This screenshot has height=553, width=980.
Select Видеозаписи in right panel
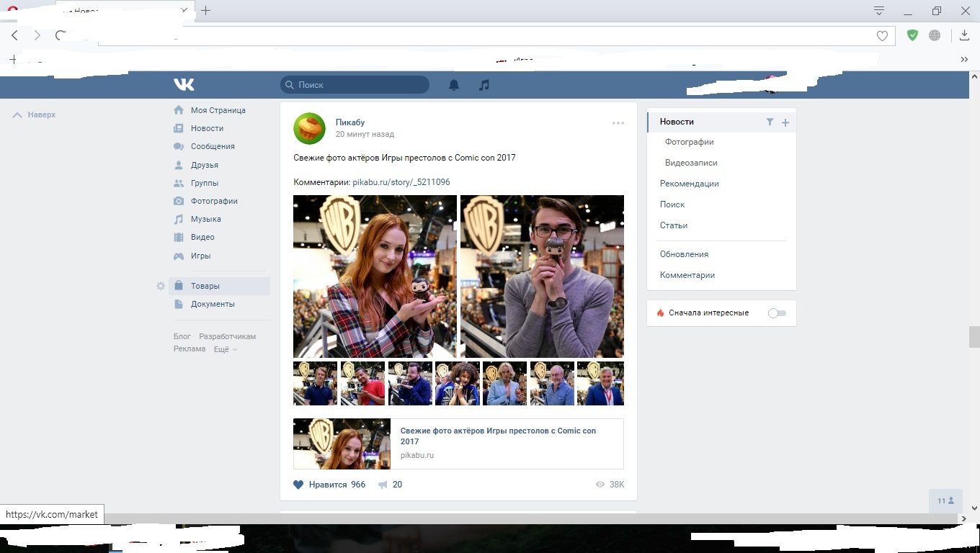click(x=691, y=163)
